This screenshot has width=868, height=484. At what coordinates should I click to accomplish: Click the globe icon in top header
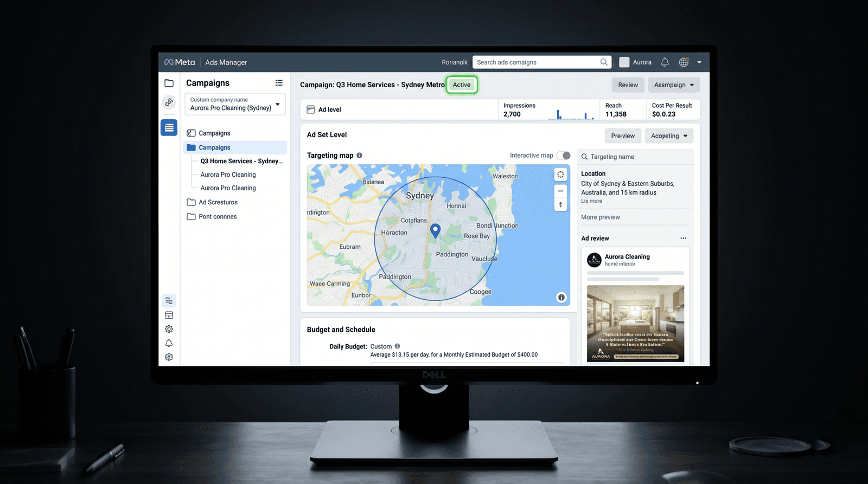tap(684, 62)
